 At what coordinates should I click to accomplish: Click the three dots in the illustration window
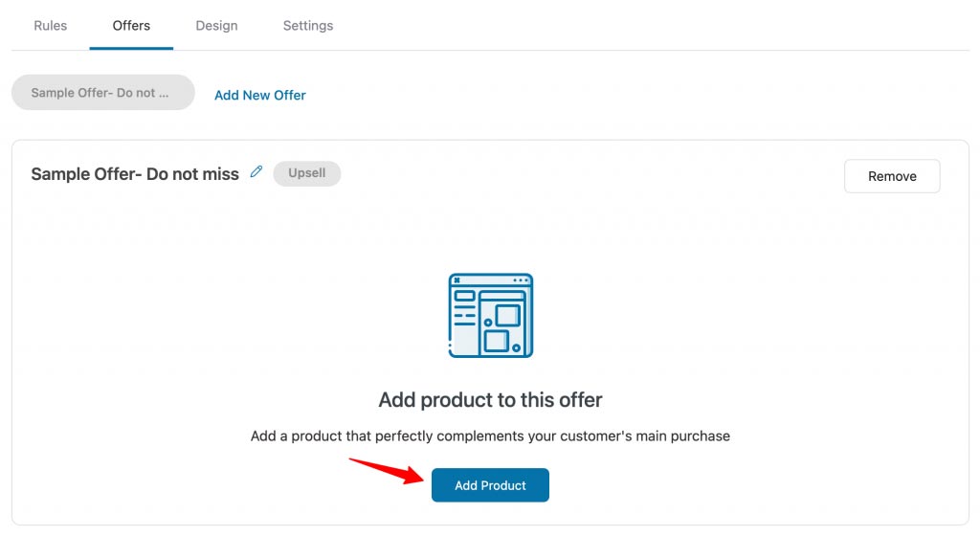[x=521, y=280]
